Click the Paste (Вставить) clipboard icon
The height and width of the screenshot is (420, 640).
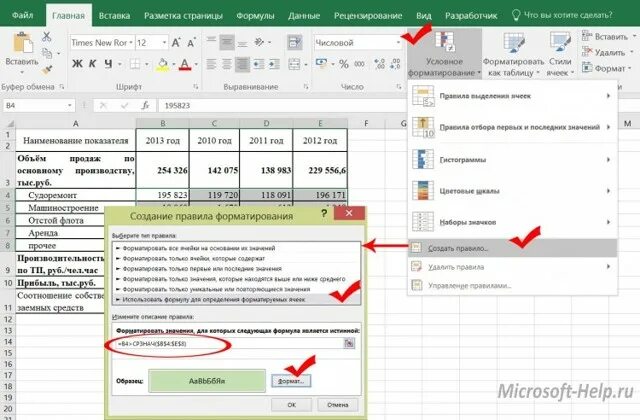pyautogui.click(x=22, y=43)
